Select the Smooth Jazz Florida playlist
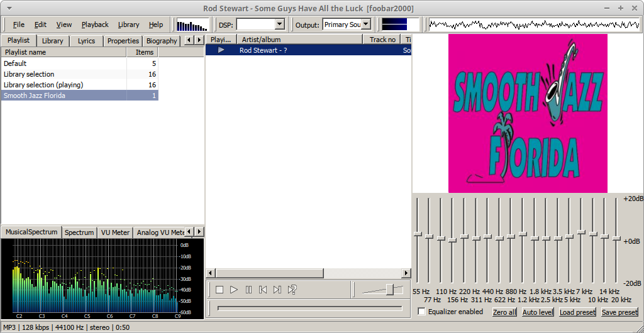The width and height of the screenshot is (644, 333). (80, 95)
